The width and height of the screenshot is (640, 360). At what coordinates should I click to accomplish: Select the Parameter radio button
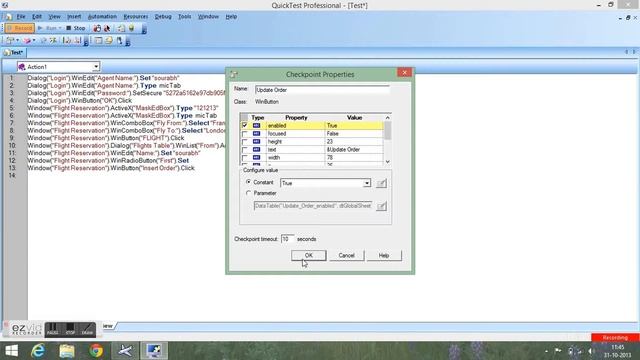[x=248, y=193]
